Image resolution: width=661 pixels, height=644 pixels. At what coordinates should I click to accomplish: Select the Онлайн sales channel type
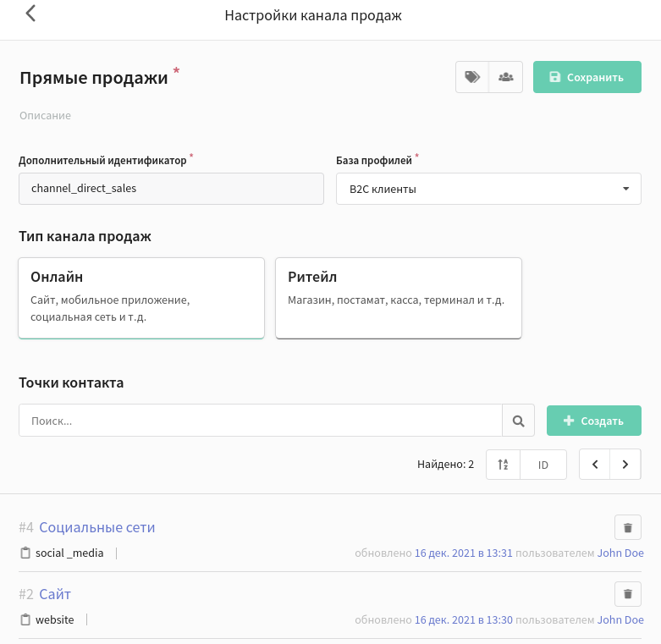141,298
